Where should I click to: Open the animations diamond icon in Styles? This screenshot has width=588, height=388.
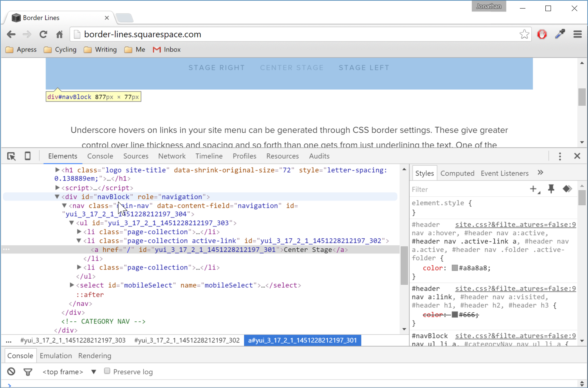coord(567,189)
